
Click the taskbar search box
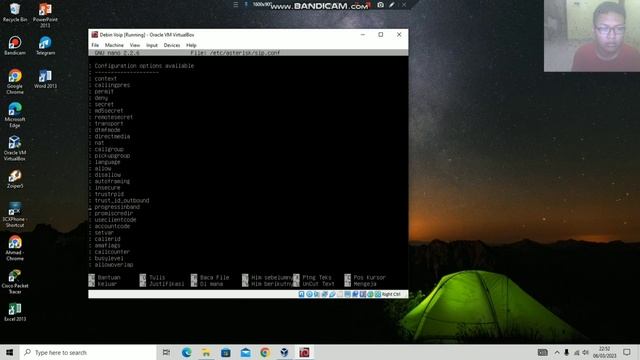[x=88, y=352]
